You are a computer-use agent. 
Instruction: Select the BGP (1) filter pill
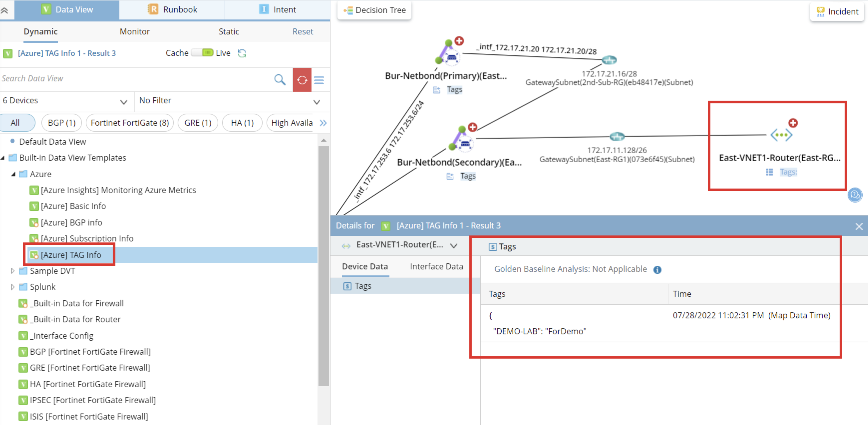62,122
